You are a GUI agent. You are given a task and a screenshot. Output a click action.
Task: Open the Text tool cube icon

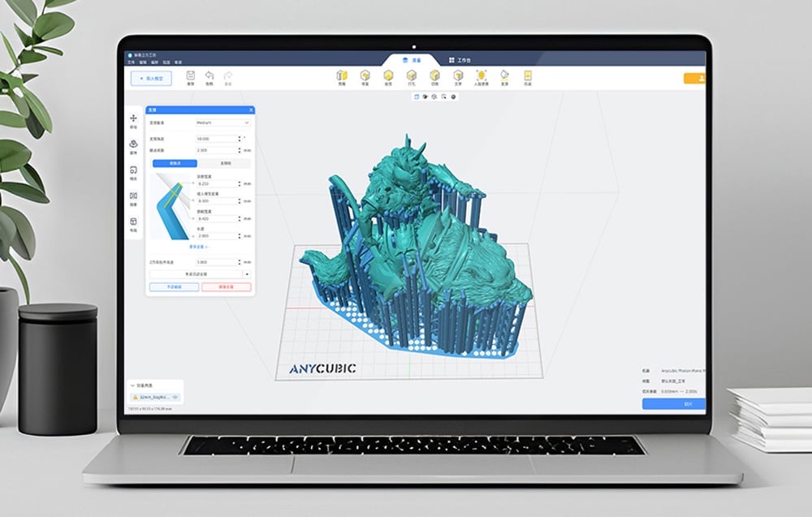point(458,77)
